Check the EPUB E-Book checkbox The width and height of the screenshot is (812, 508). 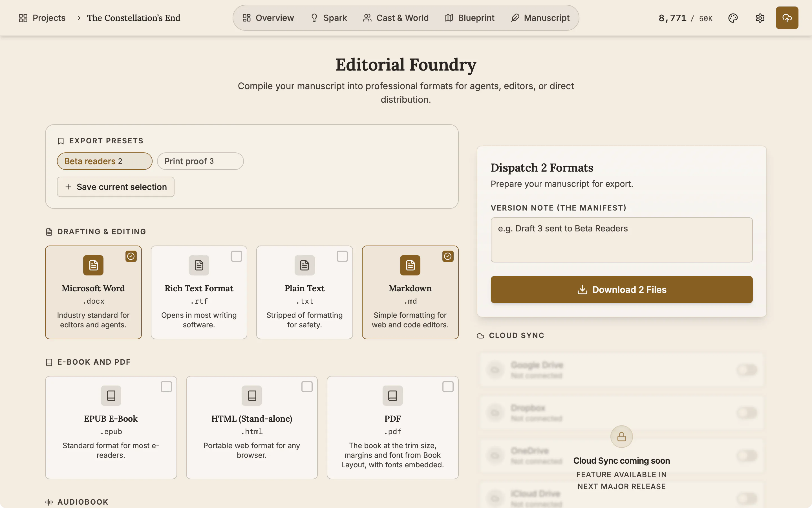166,387
